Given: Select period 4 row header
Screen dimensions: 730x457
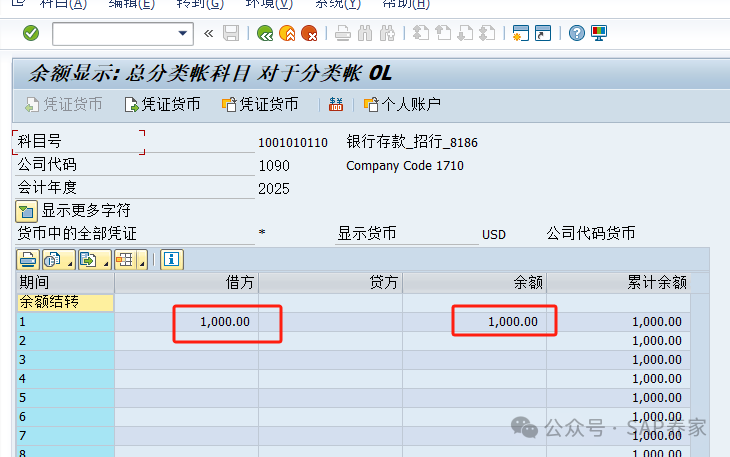Looking at the screenshot, I should point(65,379).
